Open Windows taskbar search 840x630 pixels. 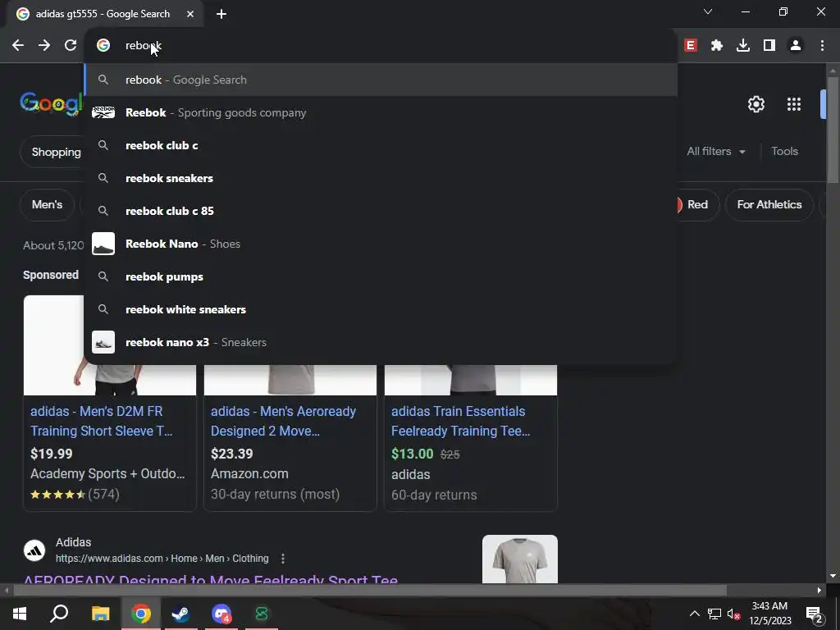59,614
